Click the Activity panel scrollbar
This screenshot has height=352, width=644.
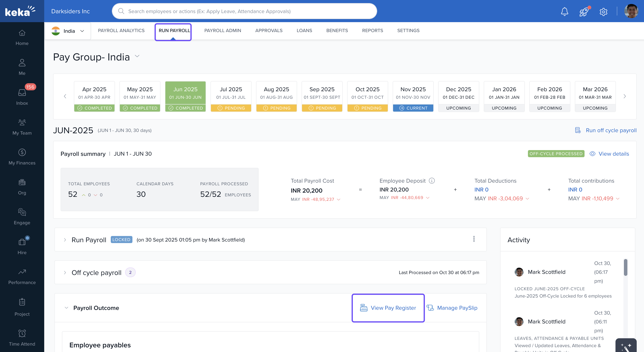(x=625, y=267)
